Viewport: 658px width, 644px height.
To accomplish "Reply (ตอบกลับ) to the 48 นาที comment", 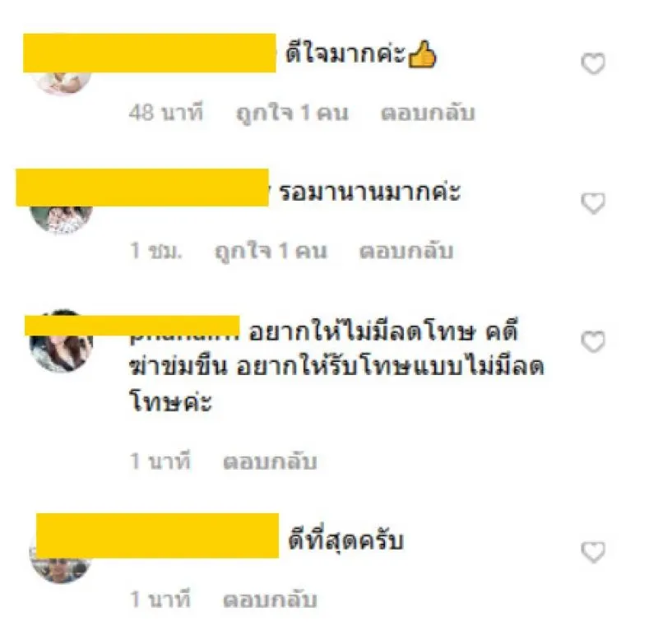I will point(428,113).
